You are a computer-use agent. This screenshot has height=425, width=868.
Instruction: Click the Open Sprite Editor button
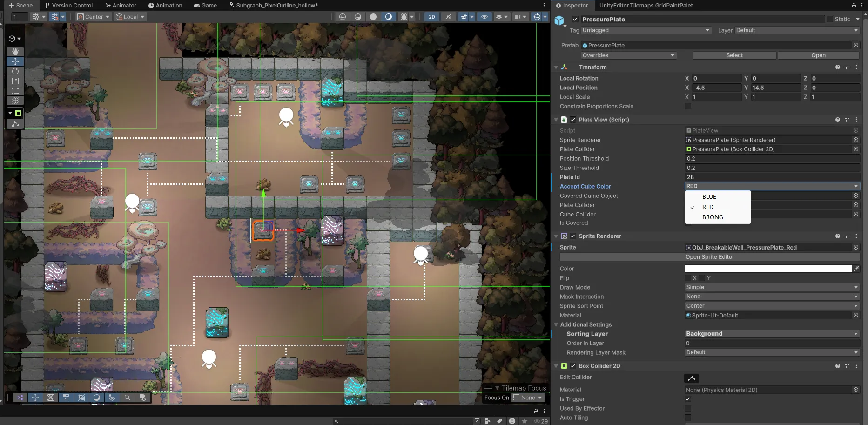tap(709, 257)
